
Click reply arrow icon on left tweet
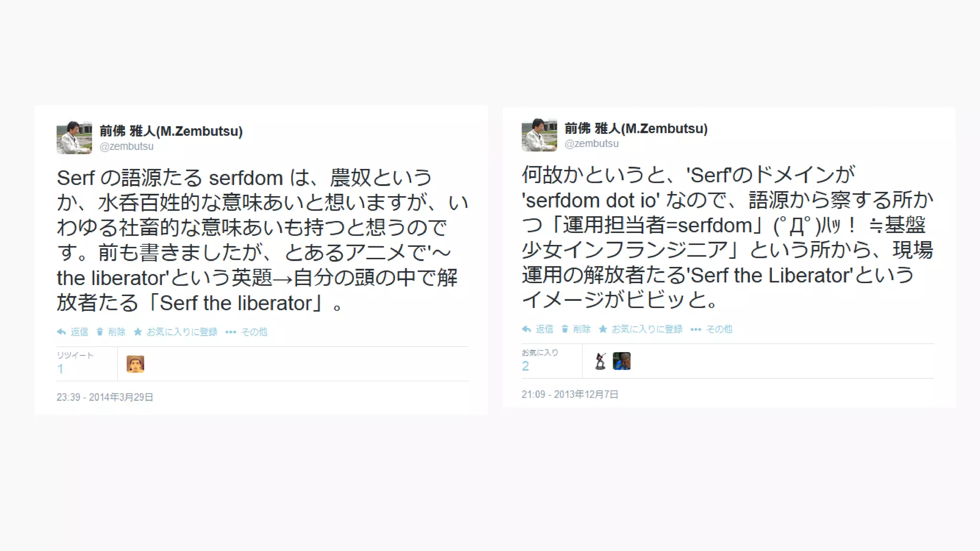[x=61, y=332]
